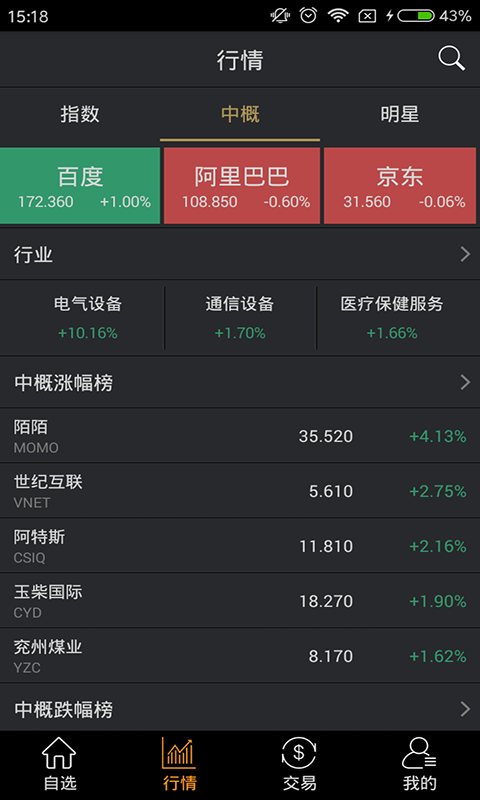
Task: Select the 中概 tab
Action: point(240,114)
